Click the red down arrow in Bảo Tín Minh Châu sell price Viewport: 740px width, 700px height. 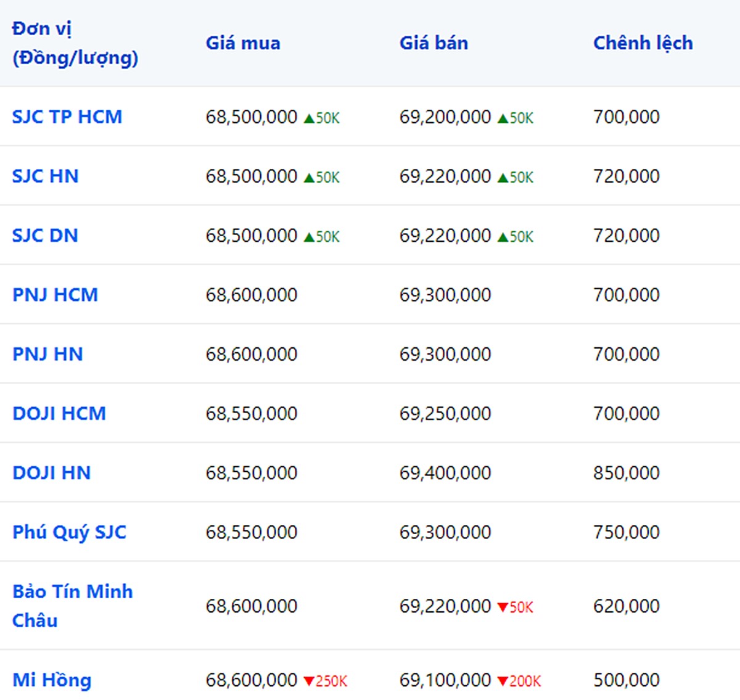tap(503, 607)
